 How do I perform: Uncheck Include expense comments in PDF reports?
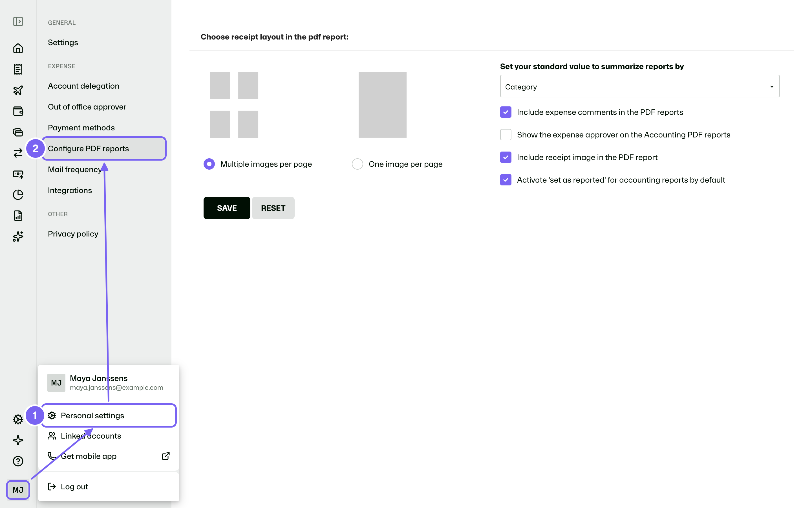pos(505,112)
